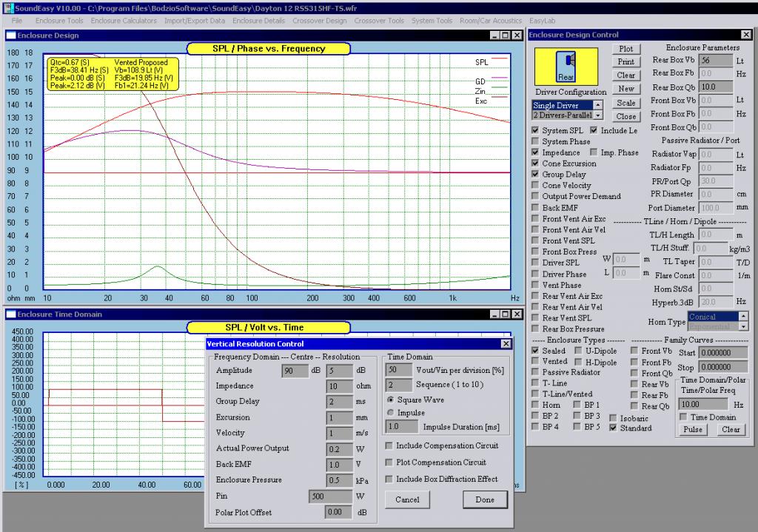Viewport: 758px width, 532px height.
Task: Click Done in Vertical Resolution Control
Action: 485,499
